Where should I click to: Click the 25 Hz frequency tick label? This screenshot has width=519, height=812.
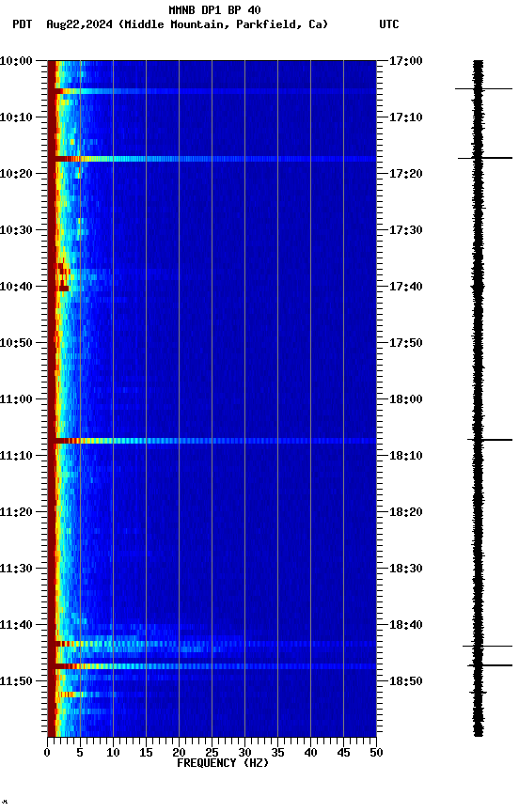(212, 753)
